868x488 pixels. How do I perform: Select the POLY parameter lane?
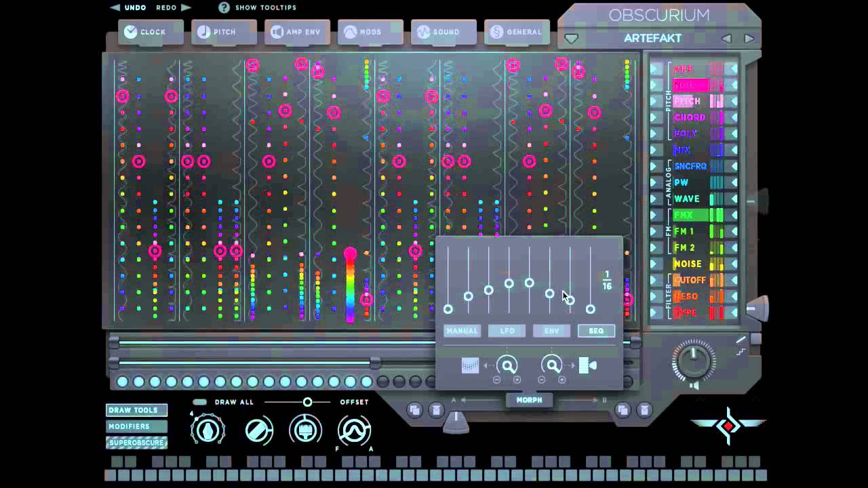[690, 134]
